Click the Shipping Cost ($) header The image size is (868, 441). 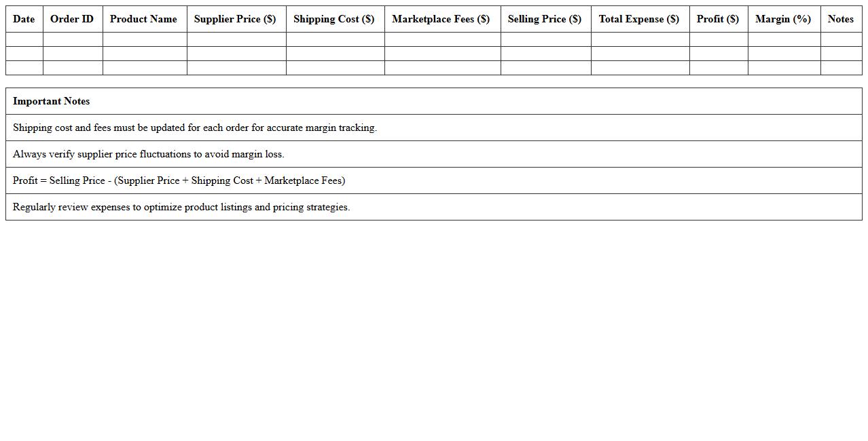click(333, 19)
